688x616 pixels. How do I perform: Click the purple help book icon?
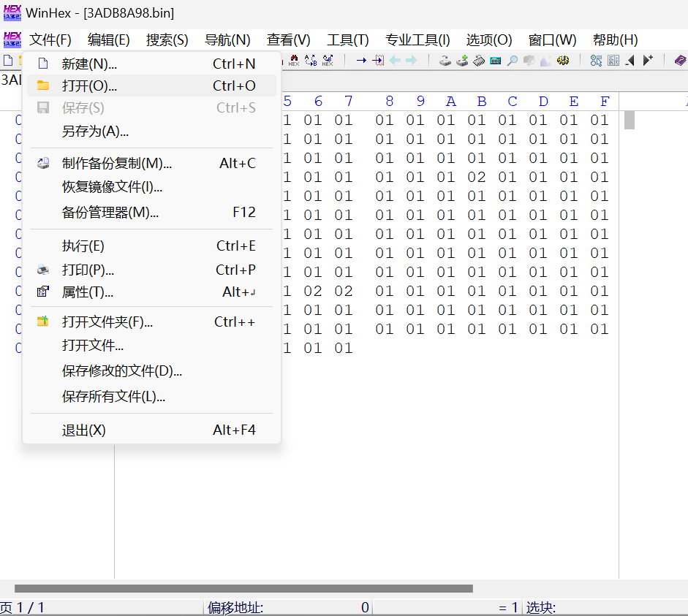680,61
